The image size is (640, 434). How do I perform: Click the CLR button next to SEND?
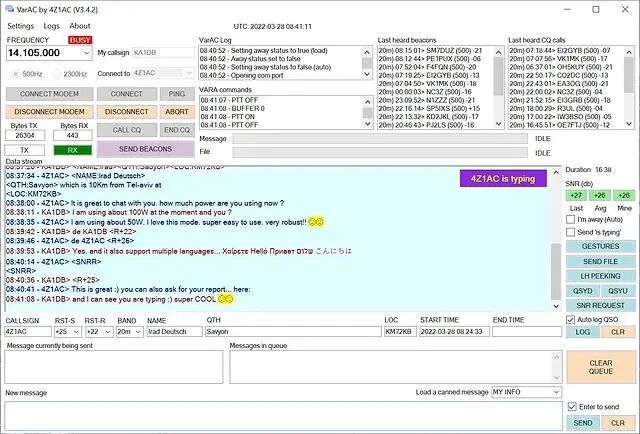click(618, 423)
